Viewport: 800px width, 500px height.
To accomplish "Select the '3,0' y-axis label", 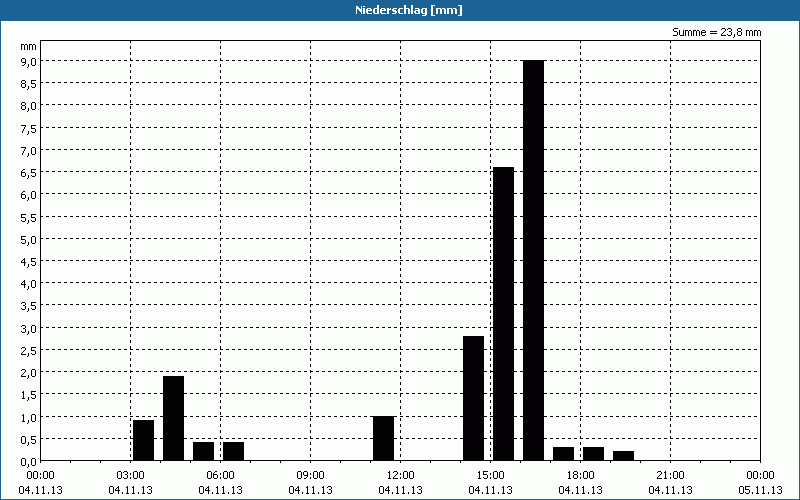I will [x=29, y=329].
